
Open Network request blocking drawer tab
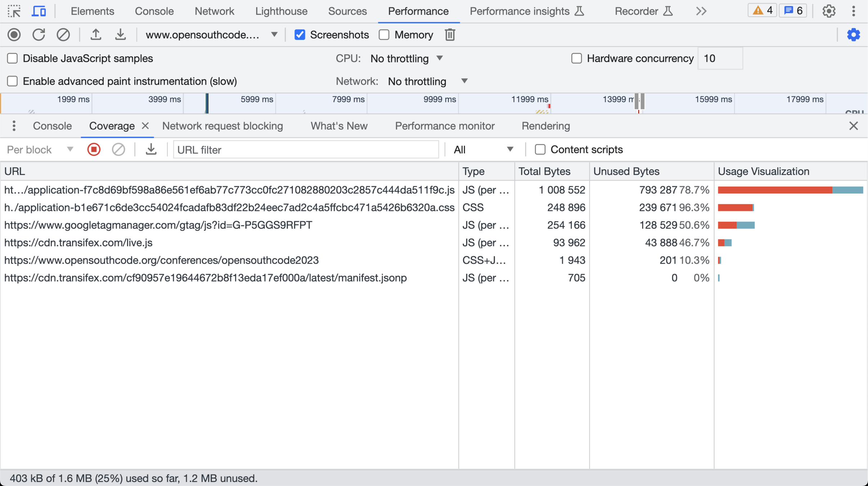pos(222,126)
